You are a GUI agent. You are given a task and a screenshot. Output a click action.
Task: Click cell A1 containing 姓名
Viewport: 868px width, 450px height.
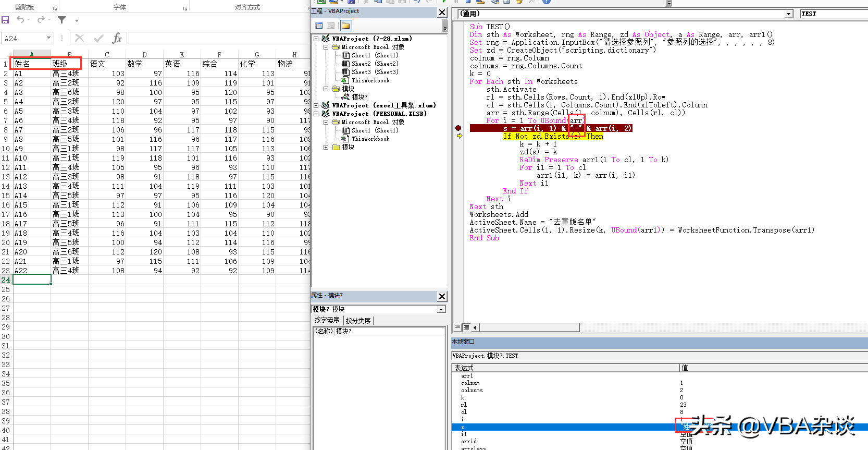coord(31,64)
